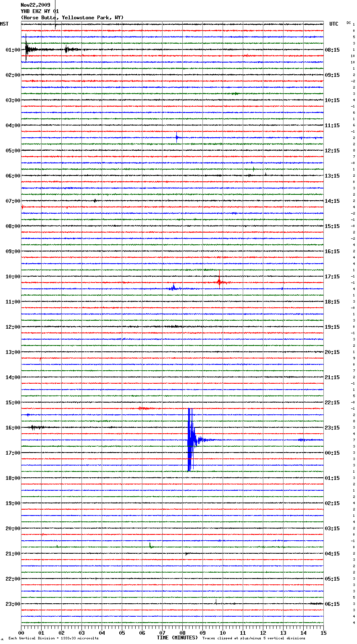The image size is (357, 644).
Task: Click the 00 minute mark on the bottom axis
Action: 21,633
